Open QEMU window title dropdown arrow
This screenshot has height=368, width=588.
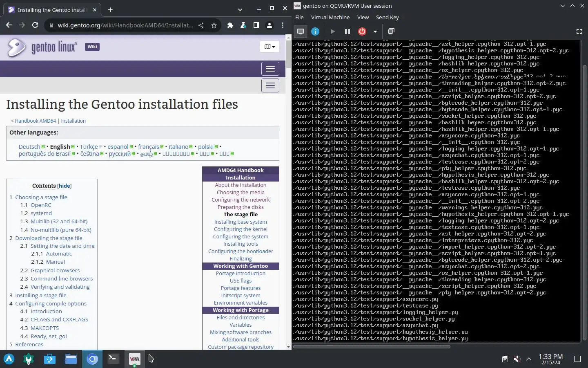click(x=563, y=6)
